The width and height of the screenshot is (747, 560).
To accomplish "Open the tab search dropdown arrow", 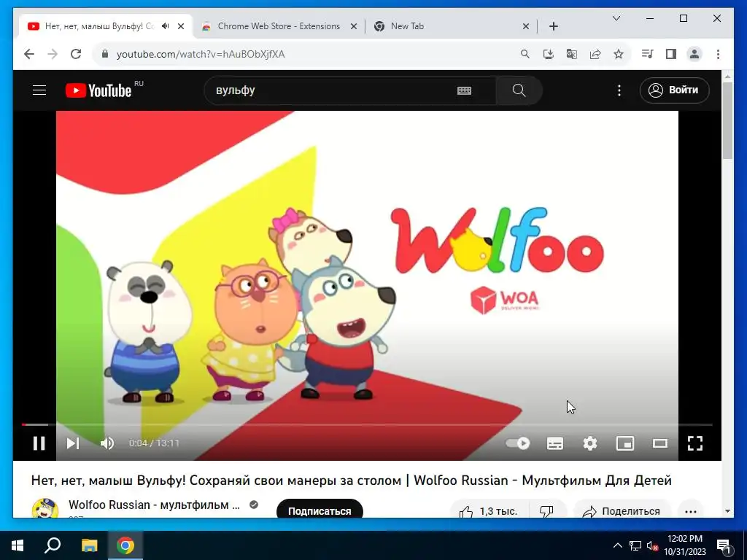I will pyautogui.click(x=616, y=18).
